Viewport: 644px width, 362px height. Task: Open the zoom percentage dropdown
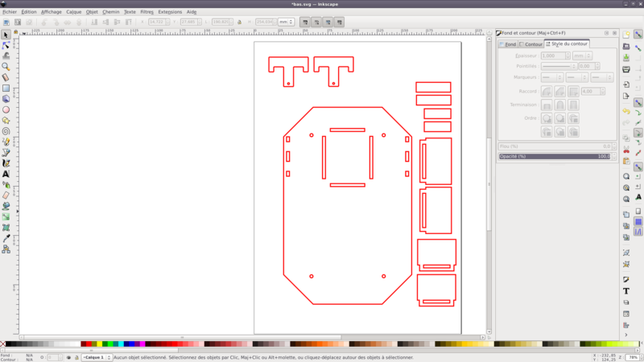[632, 357]
